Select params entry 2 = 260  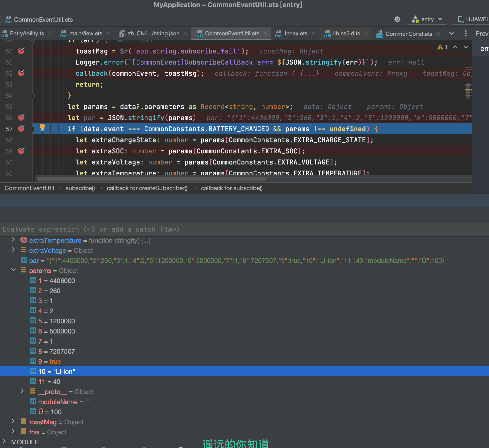(x=244, y=291)
